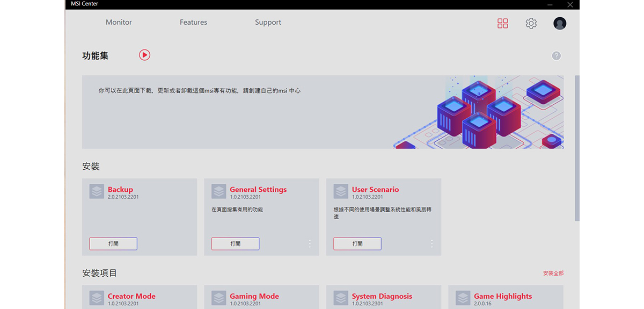Select the General Settings title
Screen dimensions: 644x309
[x=258, y=189]
